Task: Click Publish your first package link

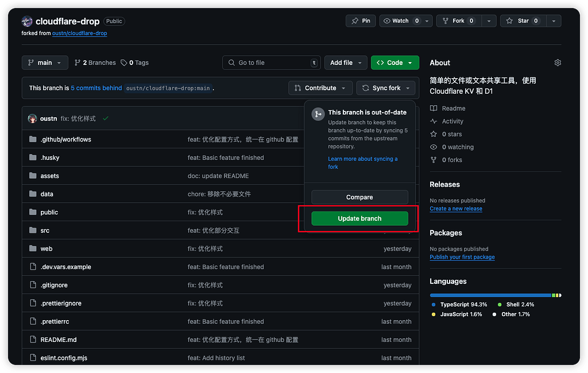Action: click(x=462, y=257)
